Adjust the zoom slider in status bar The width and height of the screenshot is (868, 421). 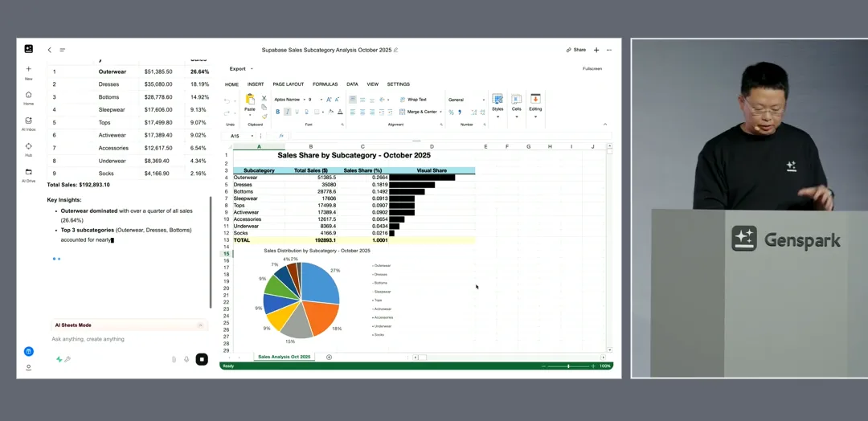568,366
